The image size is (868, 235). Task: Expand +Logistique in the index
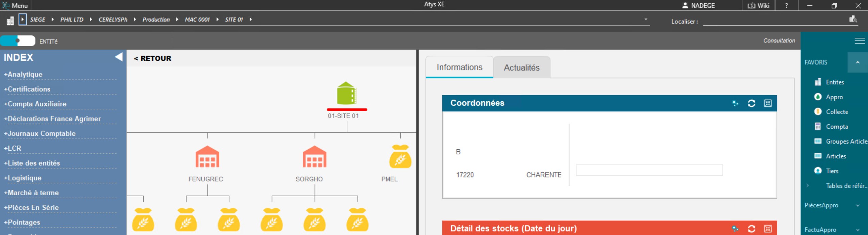point(22,178)
